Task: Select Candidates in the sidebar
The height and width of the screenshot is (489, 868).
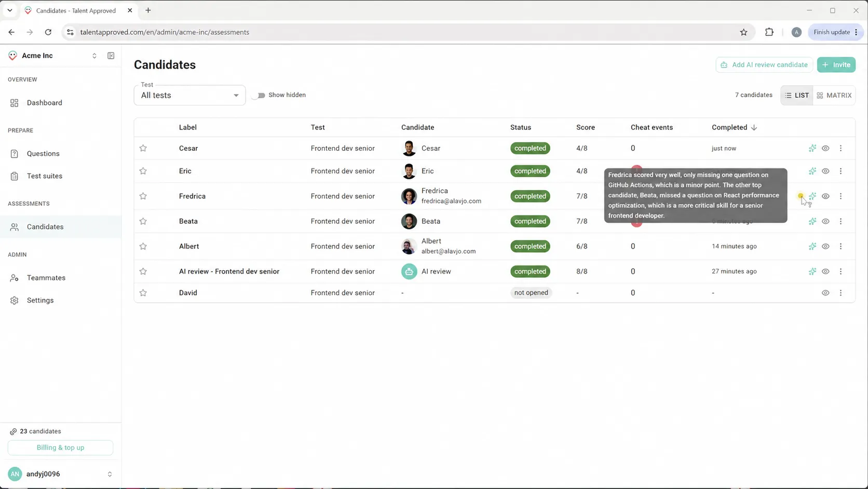Action: tap(60, 227)
